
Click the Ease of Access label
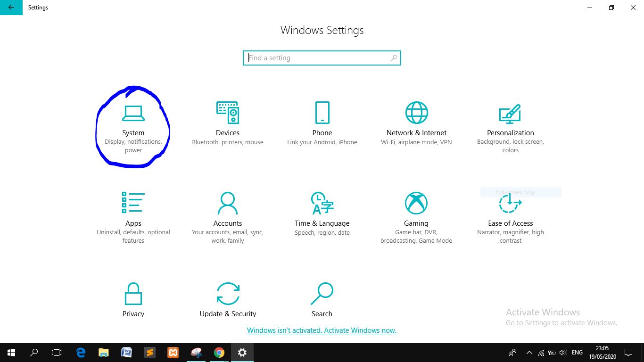pos(511,223)
